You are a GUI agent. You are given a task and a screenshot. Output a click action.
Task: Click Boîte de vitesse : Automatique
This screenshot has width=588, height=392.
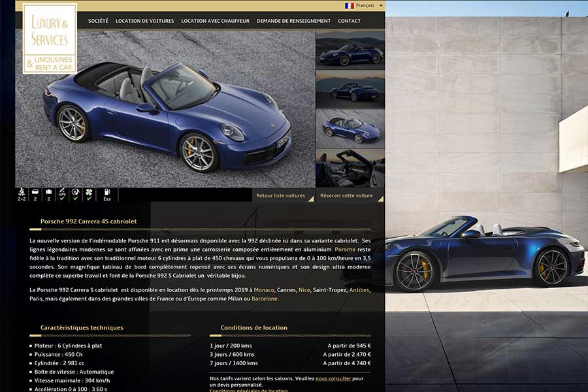tap(74, 372)
